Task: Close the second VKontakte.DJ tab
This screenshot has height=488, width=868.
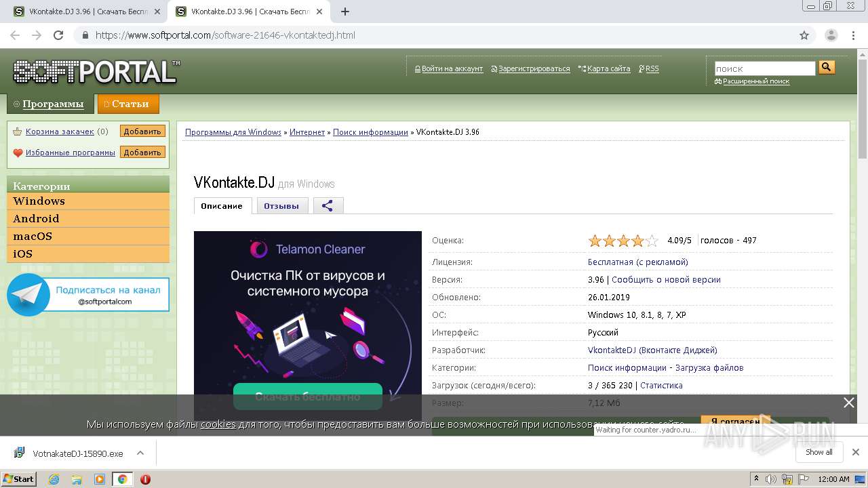Action: tap(319, 12)
